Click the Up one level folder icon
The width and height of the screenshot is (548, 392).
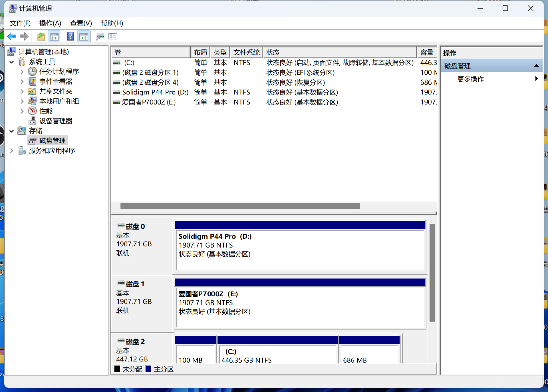pyautogui.click(x=41, y=36)
